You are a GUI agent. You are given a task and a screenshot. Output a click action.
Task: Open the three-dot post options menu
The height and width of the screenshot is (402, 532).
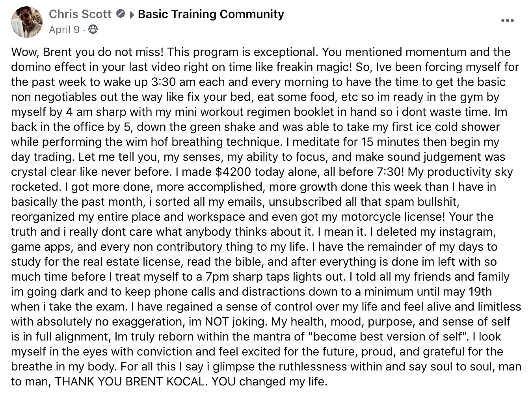coord(507,20)
